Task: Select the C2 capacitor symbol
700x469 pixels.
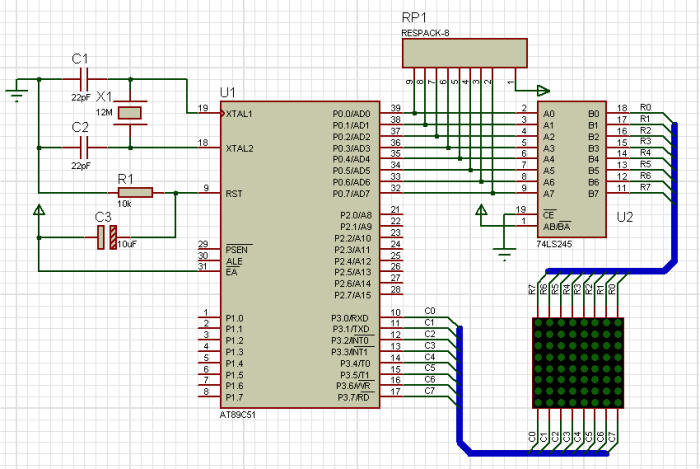Action: [83, 148]
